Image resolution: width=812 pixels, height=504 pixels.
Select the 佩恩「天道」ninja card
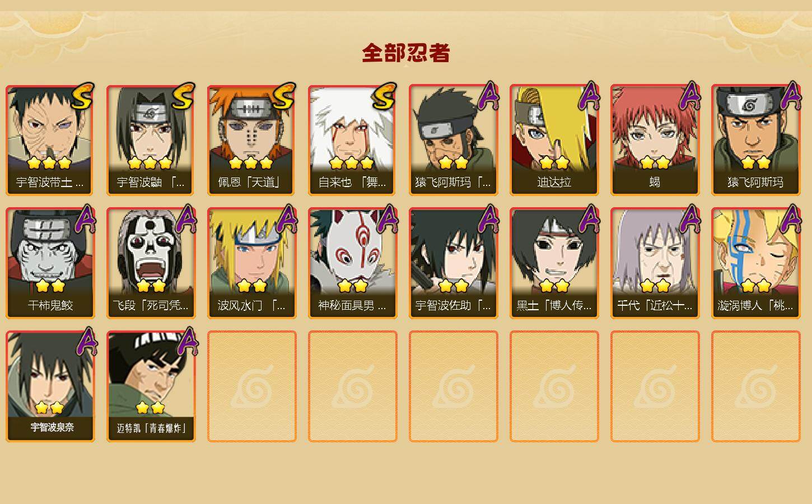point(251,140)
